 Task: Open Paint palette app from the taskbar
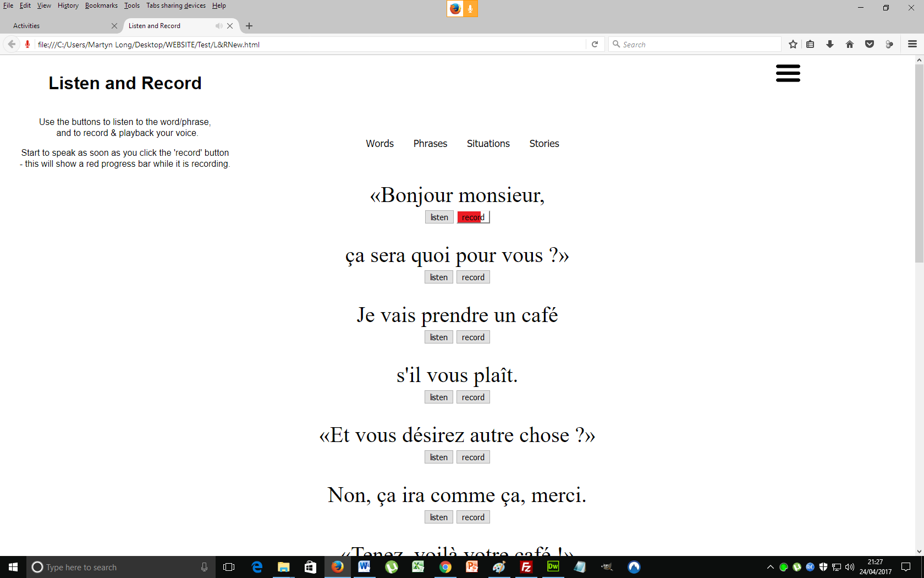pos(499,567)
